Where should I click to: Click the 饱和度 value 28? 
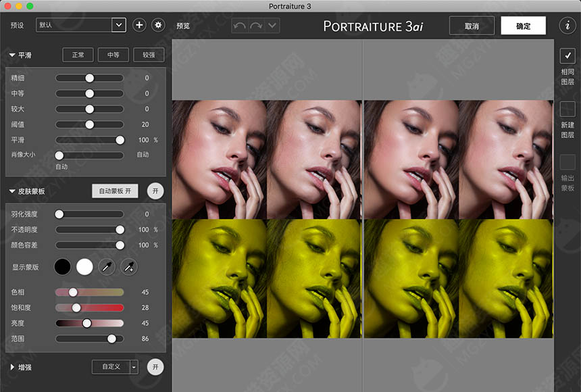coord(145,308)
